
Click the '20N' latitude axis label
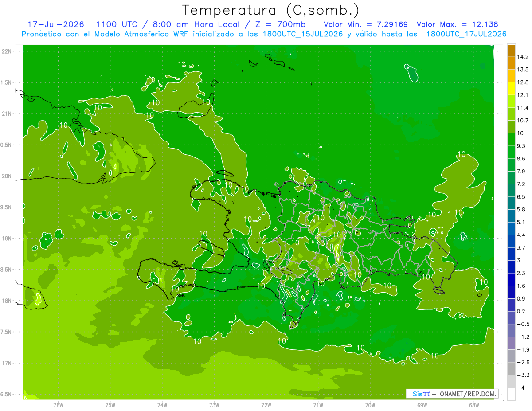(7, 176)
